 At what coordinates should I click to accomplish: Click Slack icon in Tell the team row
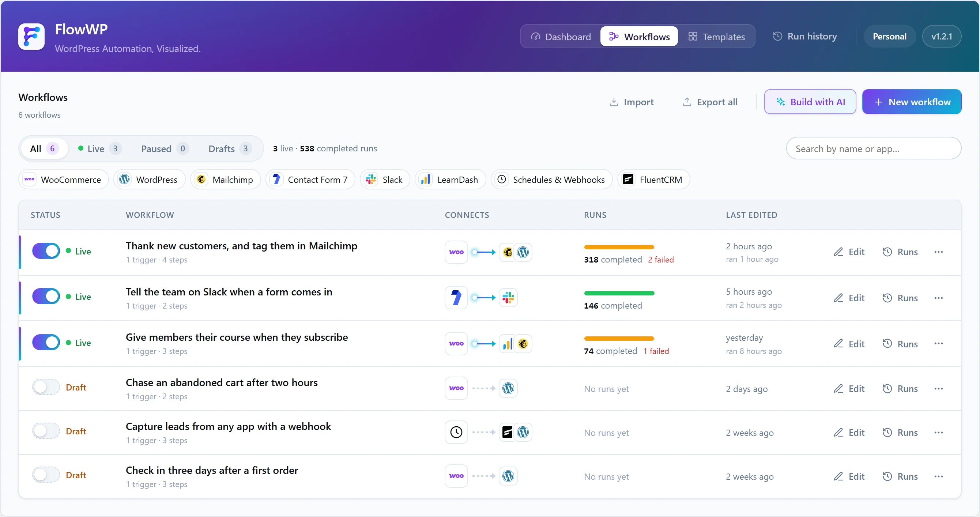[x=508, y=298]
